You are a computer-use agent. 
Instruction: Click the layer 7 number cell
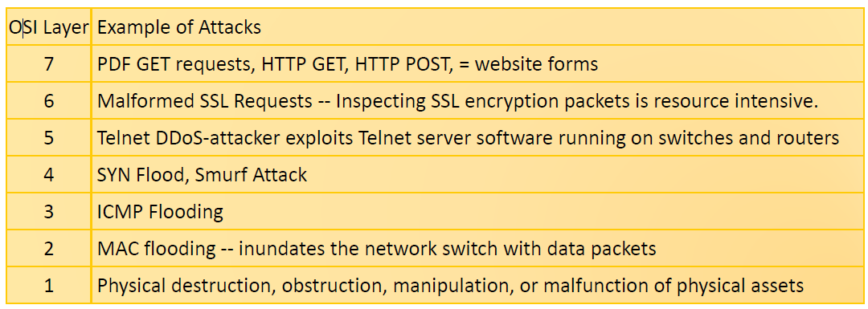[x=49, y=64]
